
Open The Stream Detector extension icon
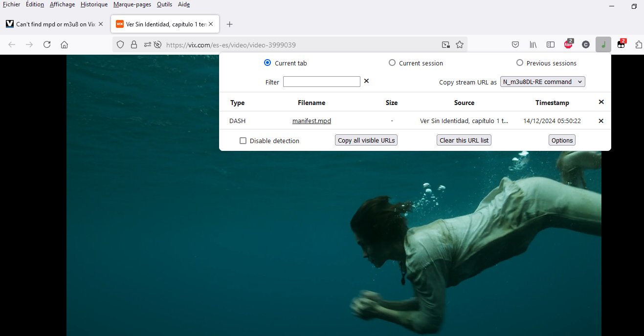coord(603,44)
